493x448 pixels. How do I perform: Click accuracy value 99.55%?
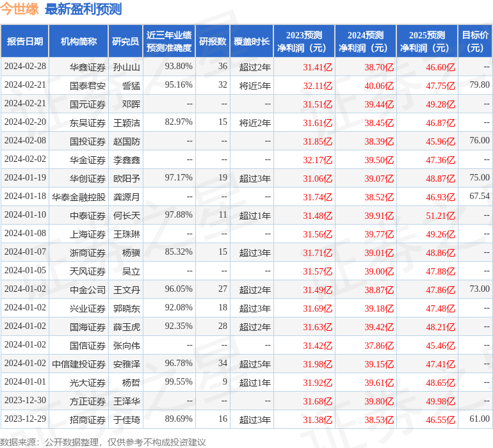click(179, 381)
